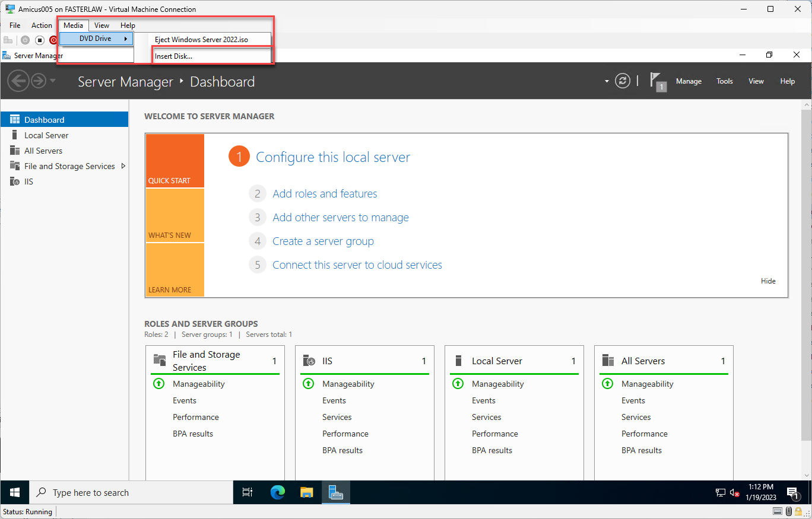The height and width of the screenshot is (519, 812).
Task: Click the Local Server icon in the sidebar
Action: click(15, 135)
